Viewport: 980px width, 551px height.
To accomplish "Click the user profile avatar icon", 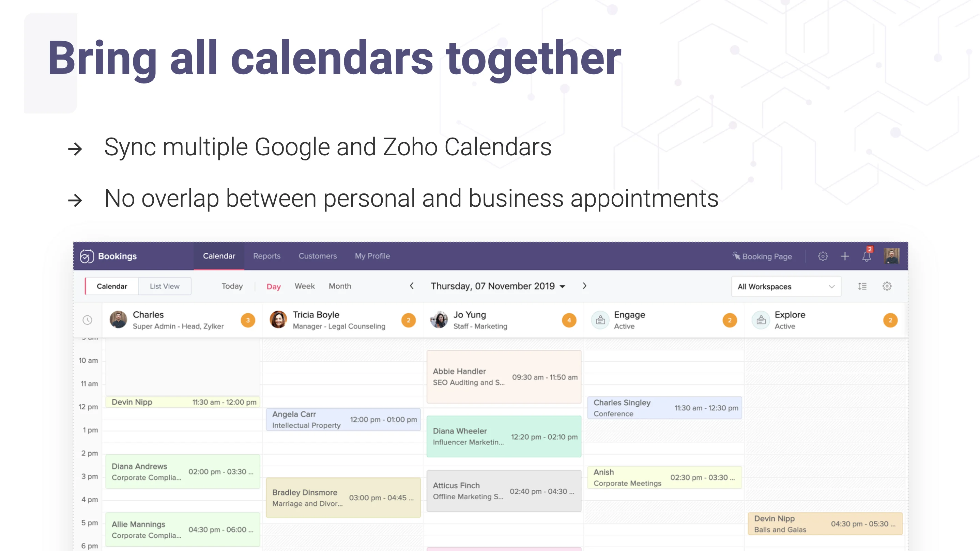I will coord(892,256).
